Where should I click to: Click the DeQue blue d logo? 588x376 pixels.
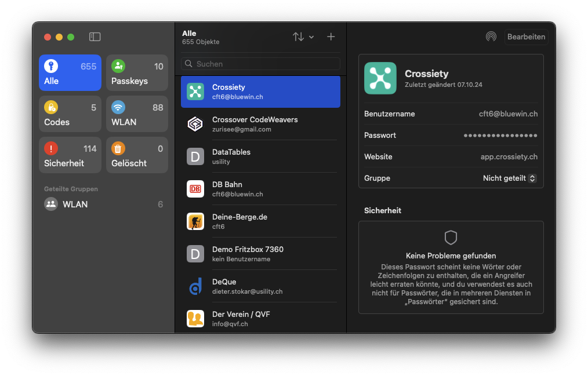pyautogui.click(x=195, y=287)
